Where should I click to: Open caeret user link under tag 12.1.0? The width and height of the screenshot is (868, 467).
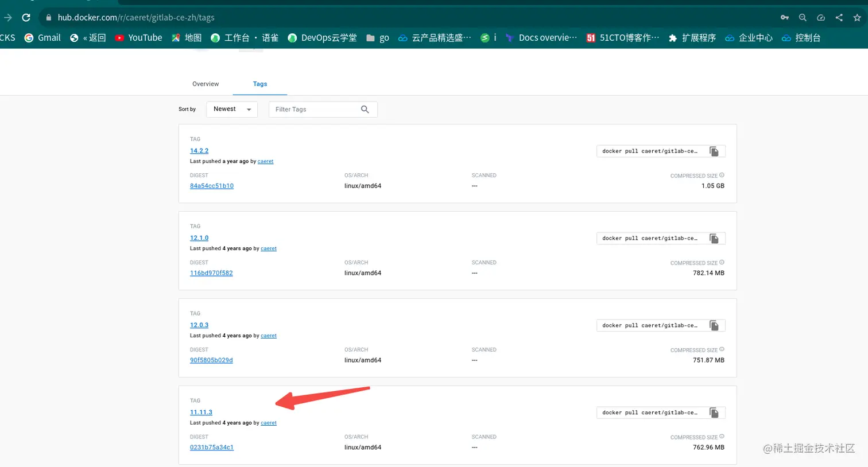pos(269,249)
